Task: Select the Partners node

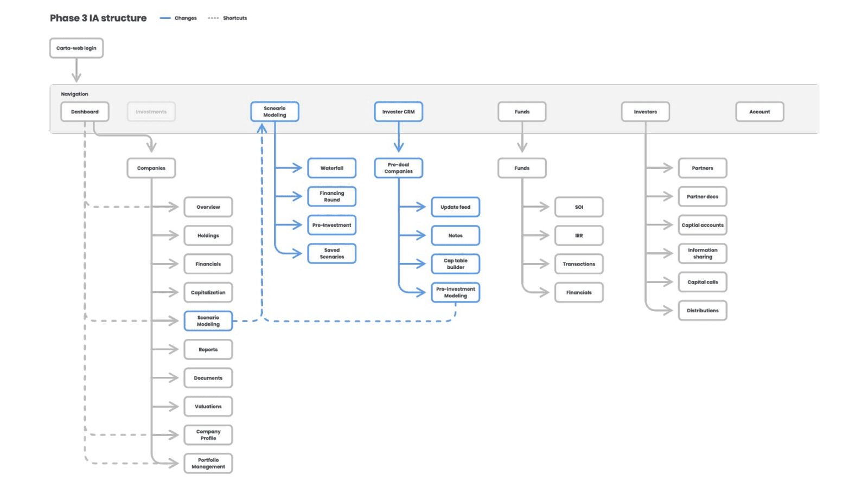Action: tap(703, 168)
